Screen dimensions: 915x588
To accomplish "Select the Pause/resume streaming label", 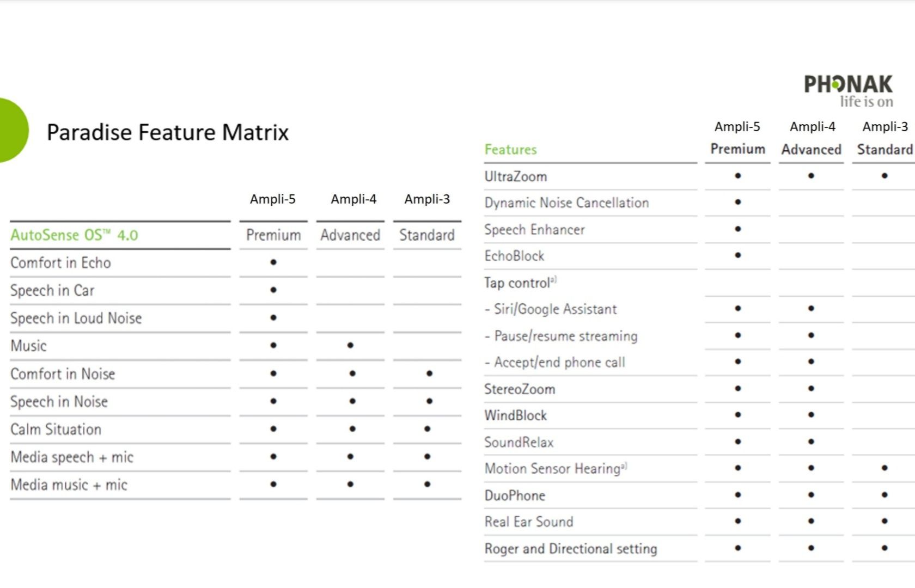I will [561, 336].
